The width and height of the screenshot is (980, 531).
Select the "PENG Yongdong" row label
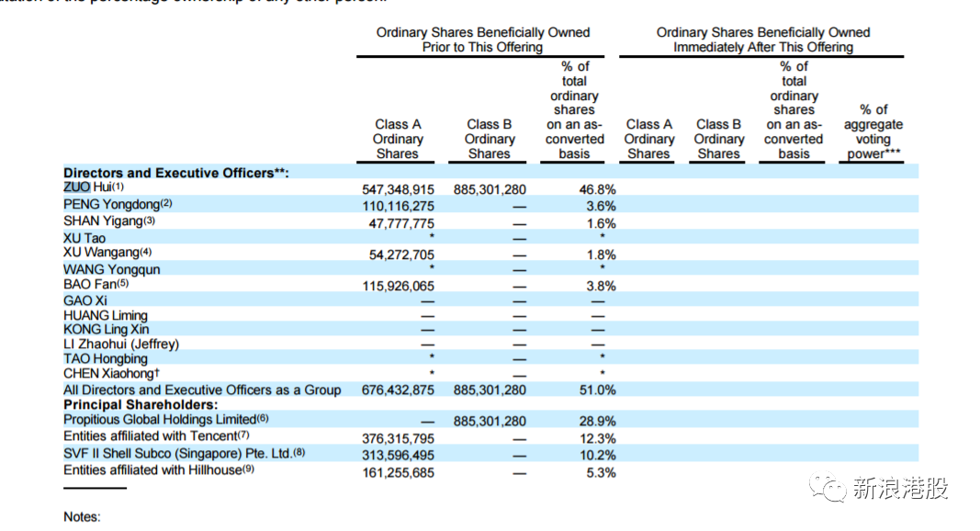pos(111,205)
